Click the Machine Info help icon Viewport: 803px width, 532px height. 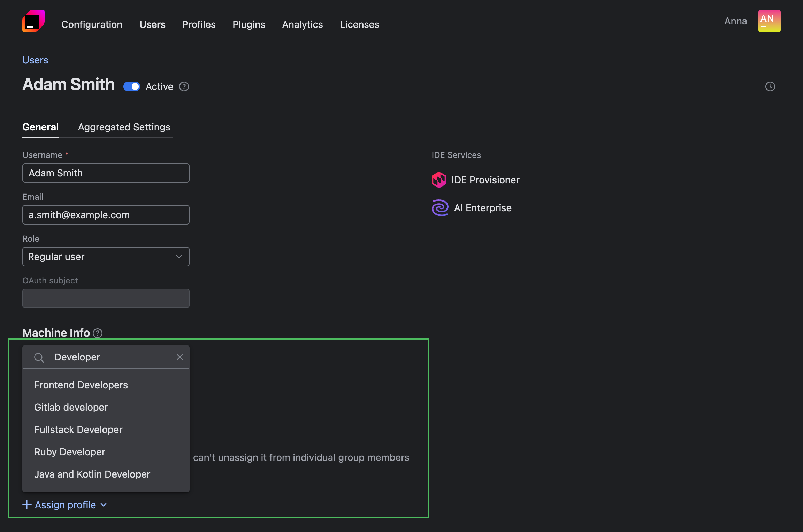[x=98, y=333]
